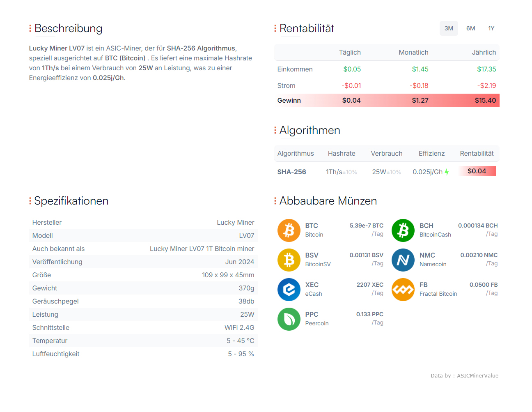Image resolution: width=532 pixels, height=412 pixels.
Task: Click the blue Namecoin NMC icon
Action: point(403,260)
